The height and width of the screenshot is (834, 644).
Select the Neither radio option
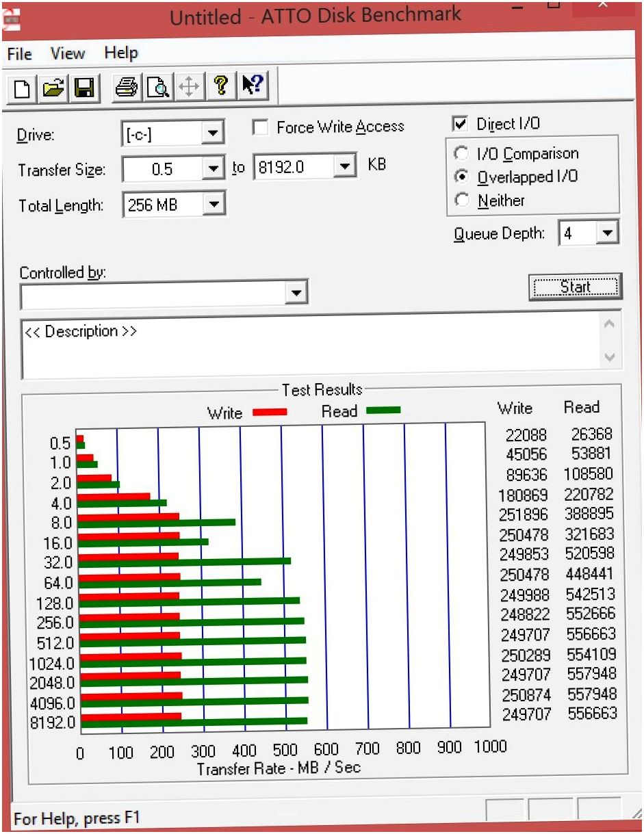click(463, 200)
